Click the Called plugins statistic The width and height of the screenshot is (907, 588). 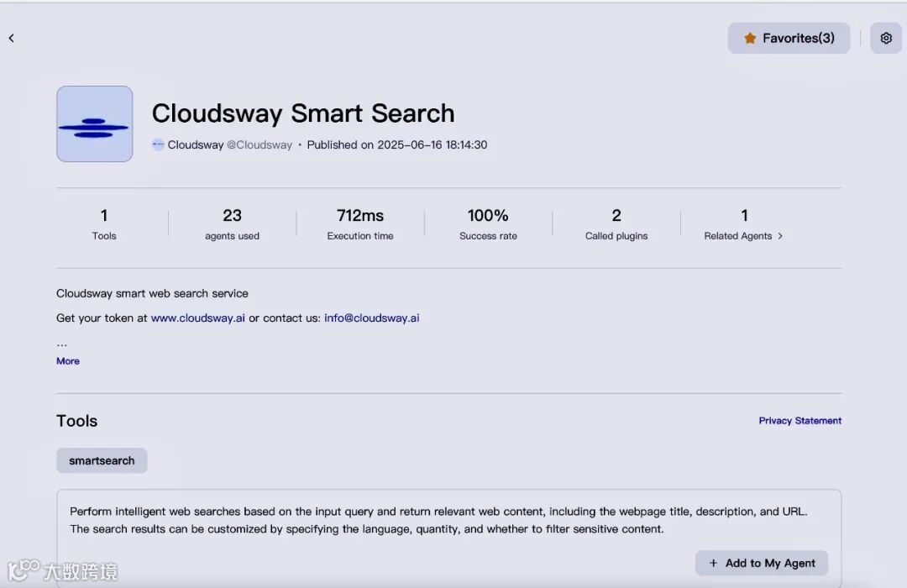[616, 224]
